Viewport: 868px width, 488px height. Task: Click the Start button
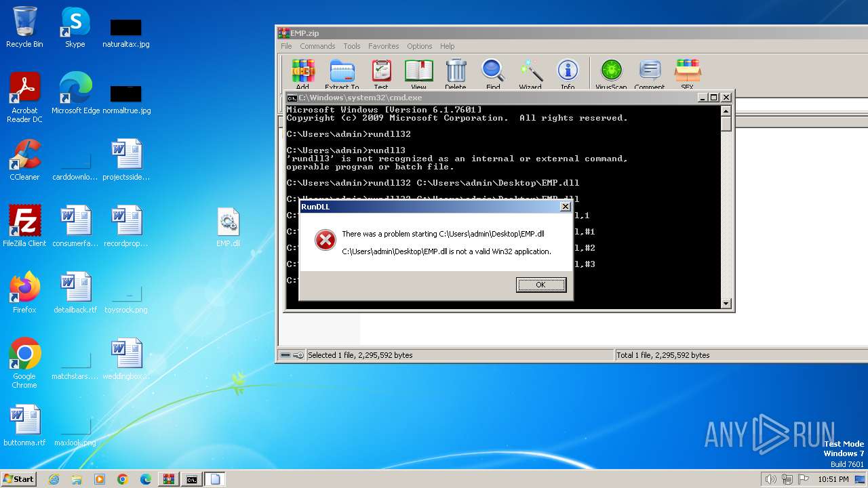coord(19,479)
